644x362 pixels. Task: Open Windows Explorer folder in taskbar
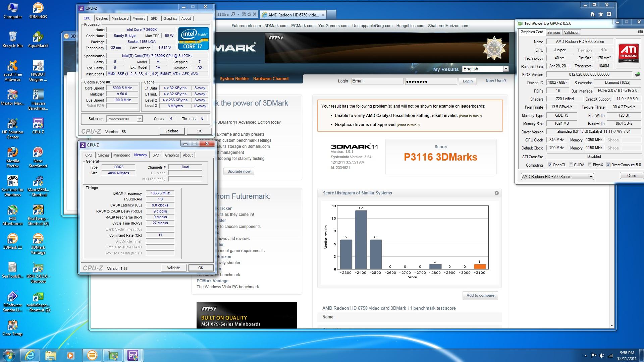pyautogui.click(x=51, y=355)
